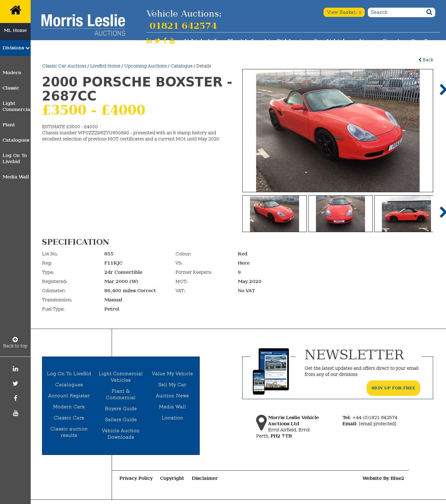446x504 pixels.
Task: Open footer Catalogues link
Action: click(x=69, y=385)
